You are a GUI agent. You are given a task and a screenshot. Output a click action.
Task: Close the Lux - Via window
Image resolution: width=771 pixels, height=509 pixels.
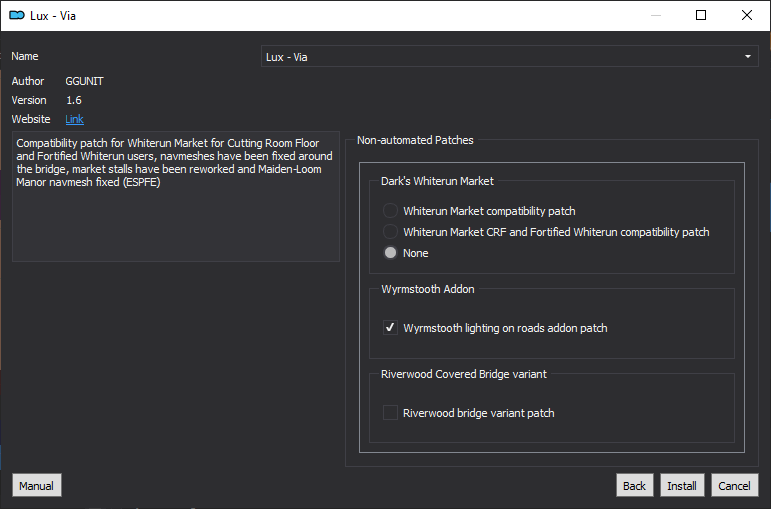pyautogui.click(x=747, y=15)
